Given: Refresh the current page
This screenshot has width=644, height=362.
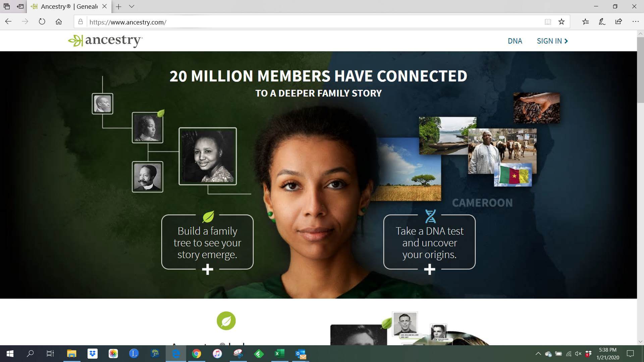Looking at the screenshot, I should point(42,22).
